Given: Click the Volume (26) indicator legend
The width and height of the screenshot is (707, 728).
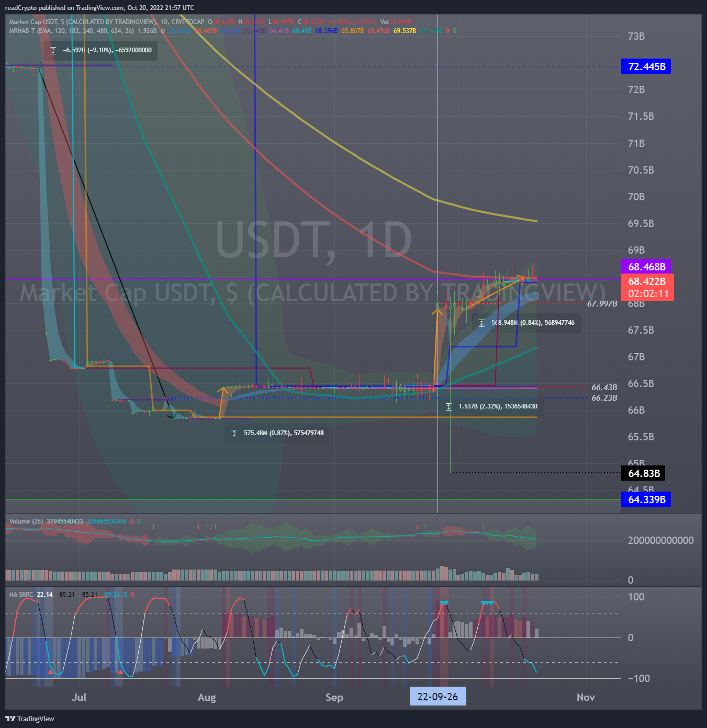Looking at the screenshot, I should click(26, 521).
